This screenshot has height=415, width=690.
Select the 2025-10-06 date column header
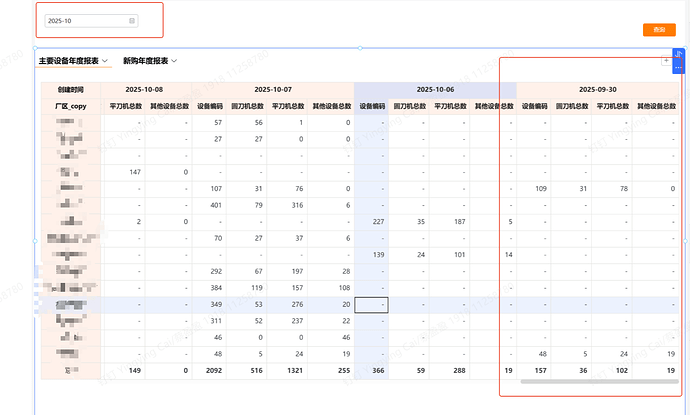tap(435, 89)
